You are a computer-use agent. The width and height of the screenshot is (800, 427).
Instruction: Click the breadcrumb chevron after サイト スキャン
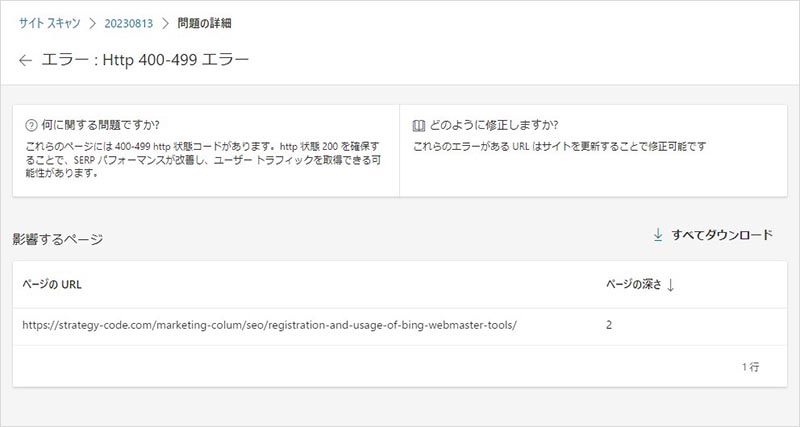pos(90,22)
